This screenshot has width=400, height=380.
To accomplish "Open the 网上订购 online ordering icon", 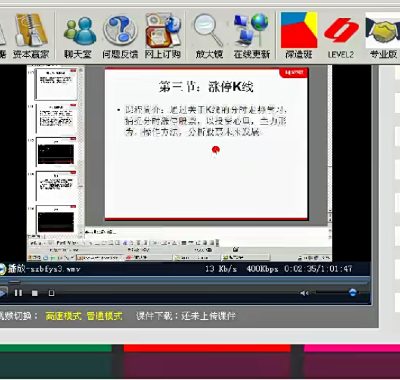I will (163, 36).
